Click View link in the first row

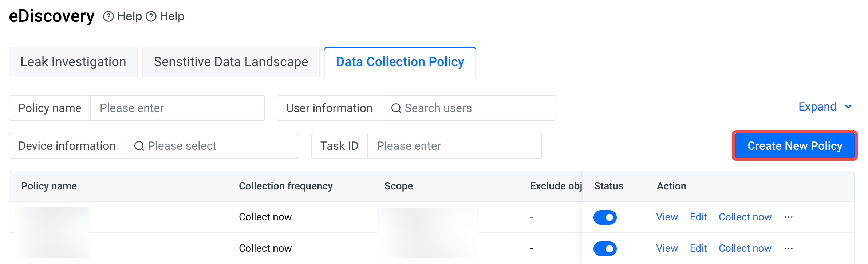point(667,217)
